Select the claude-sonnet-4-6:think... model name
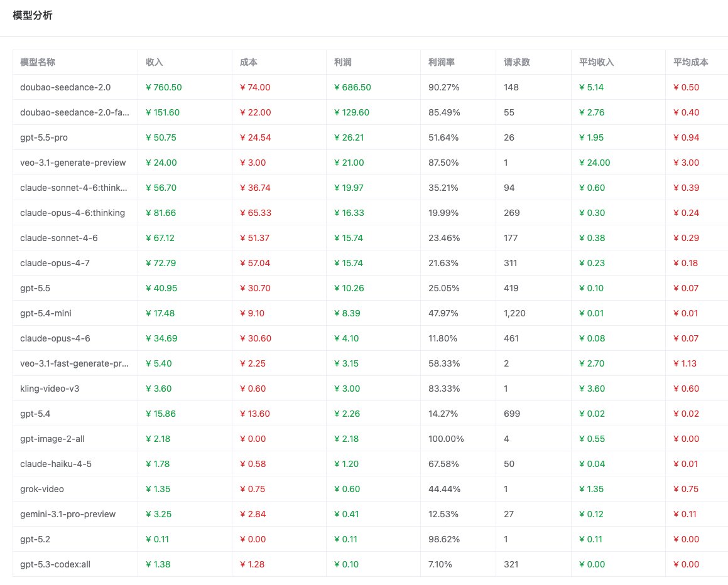 73,188
